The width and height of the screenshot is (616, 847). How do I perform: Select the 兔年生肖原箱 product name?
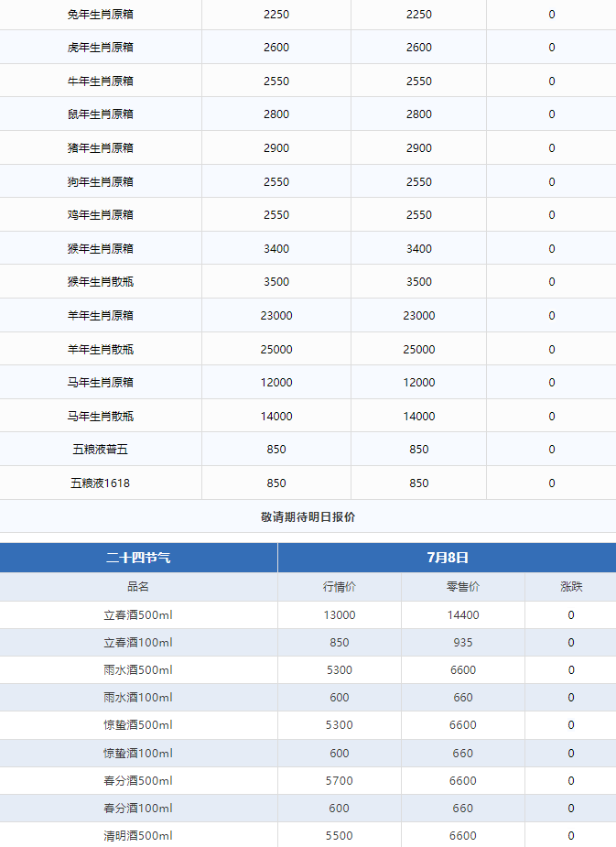(101, 15)
